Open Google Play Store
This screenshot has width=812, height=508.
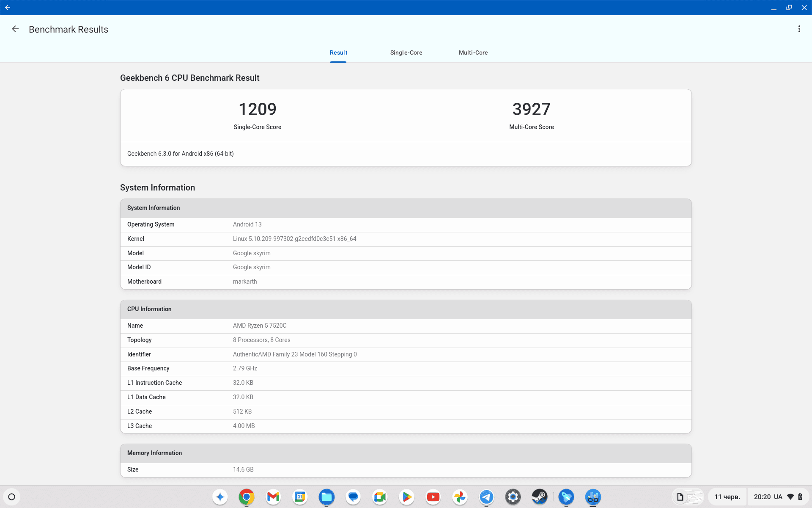[407, 496]
